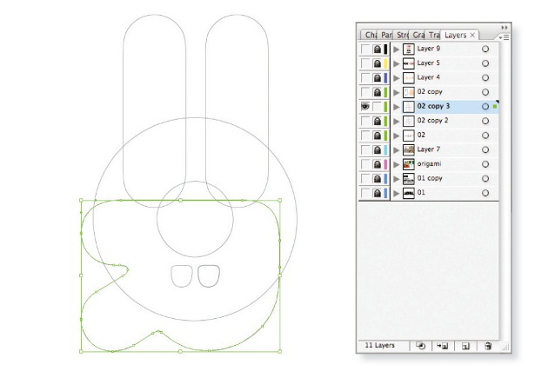Expand Layer 4 disclosure triangle
The height and width of the screenshot is (371, 535).
point(396,78)
